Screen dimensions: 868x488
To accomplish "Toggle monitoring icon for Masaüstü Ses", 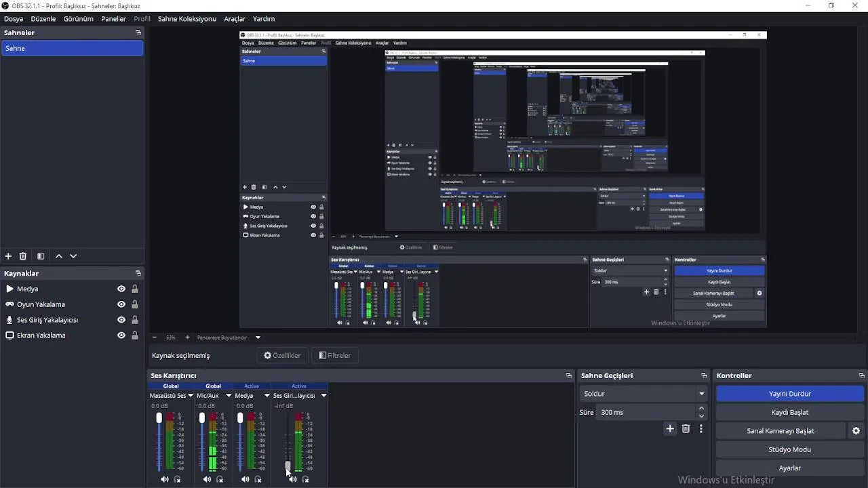I will pos(178,479).
